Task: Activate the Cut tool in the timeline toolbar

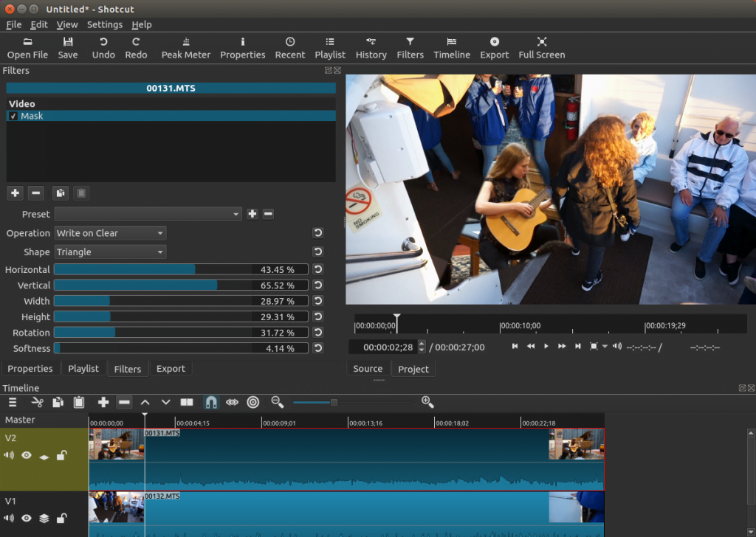Action: tap(38, 402)
